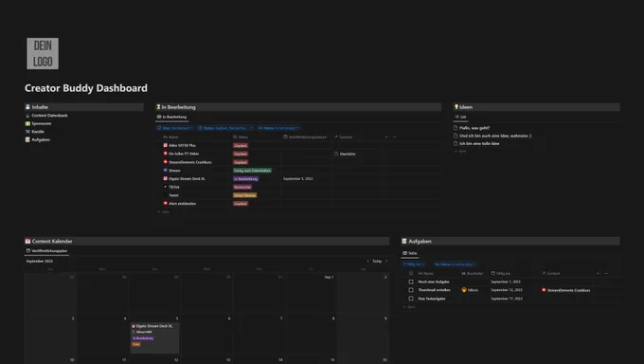Click the icon of the Aklso 50750 Plus row

coord(166,145)
